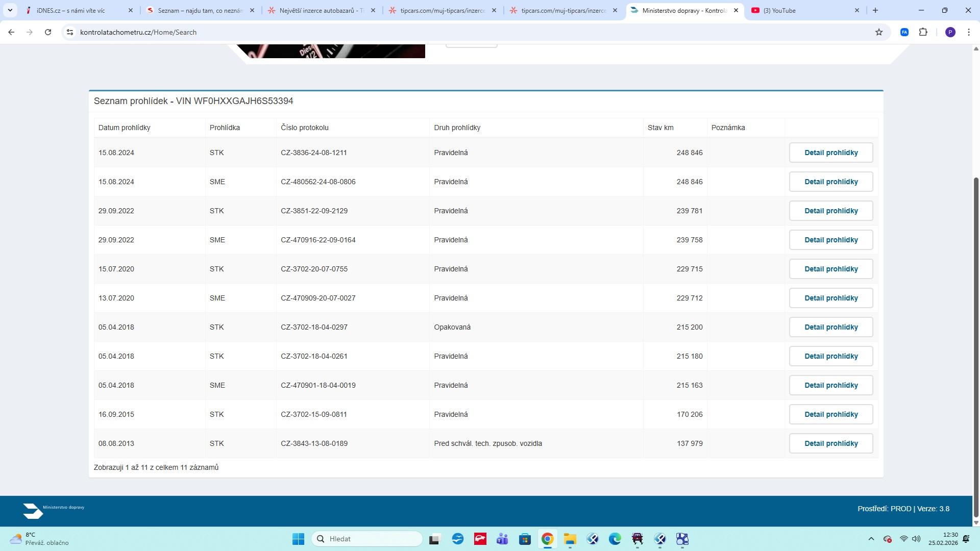Screen dimensions: 980x551
Task: View site information icon in address bar
Action: pyautogui.click(x=70, y=32)
